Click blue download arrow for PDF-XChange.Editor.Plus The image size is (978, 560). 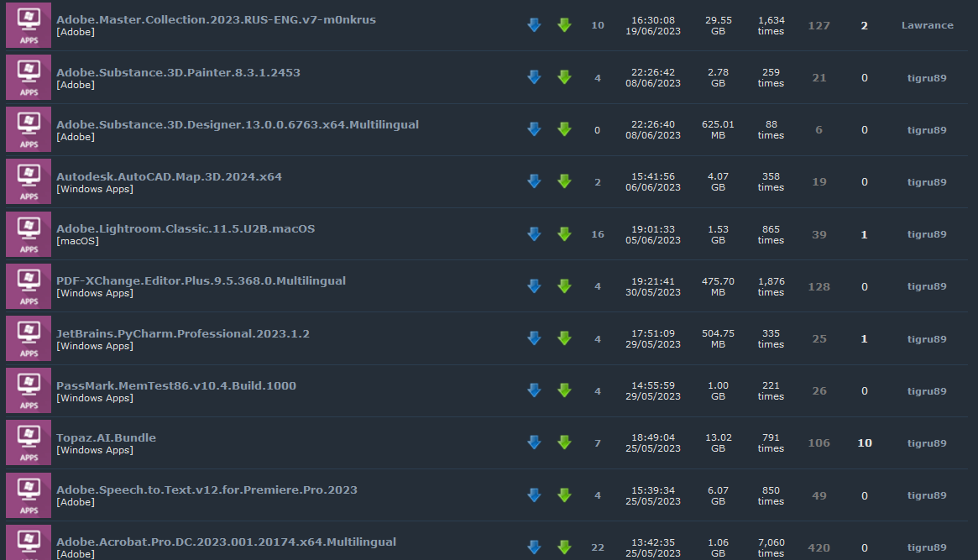[x=534, y=286]
